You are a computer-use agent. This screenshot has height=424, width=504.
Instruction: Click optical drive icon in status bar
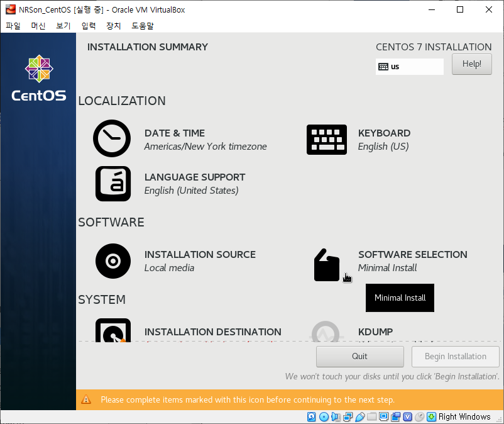pos(324,417)
